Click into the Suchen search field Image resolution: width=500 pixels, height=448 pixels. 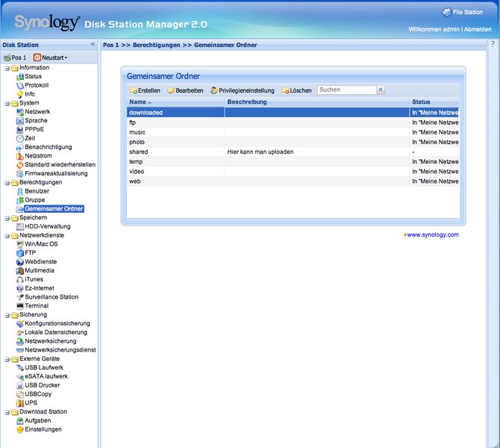pos(346,90)
